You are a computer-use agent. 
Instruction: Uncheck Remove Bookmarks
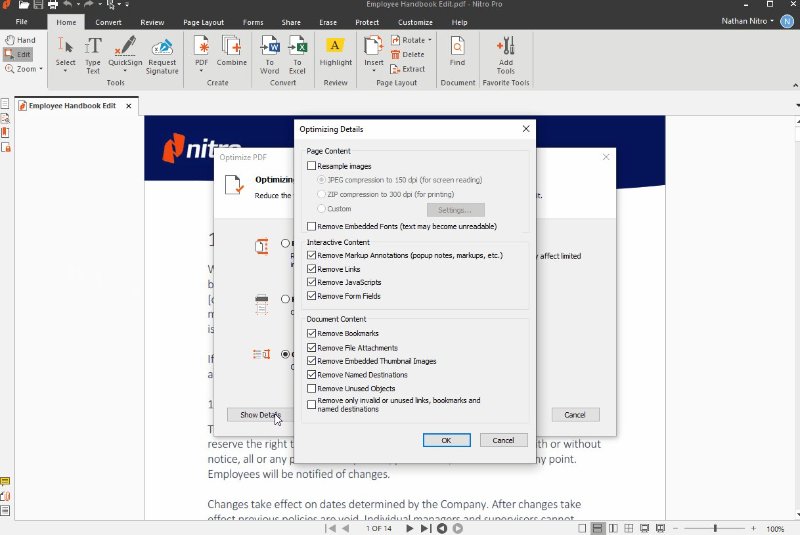click(311, 333)
